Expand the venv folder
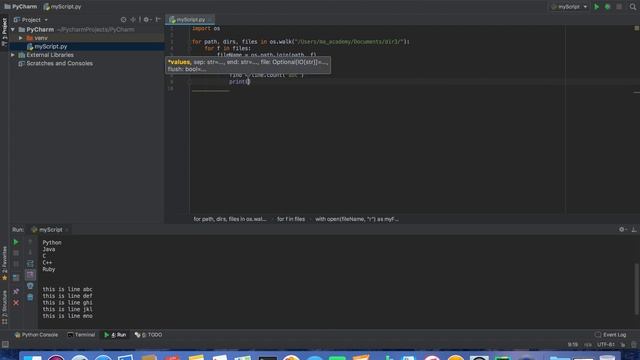Image resolution: width=640 pixels, height=360 pixels. pos(21,38)
